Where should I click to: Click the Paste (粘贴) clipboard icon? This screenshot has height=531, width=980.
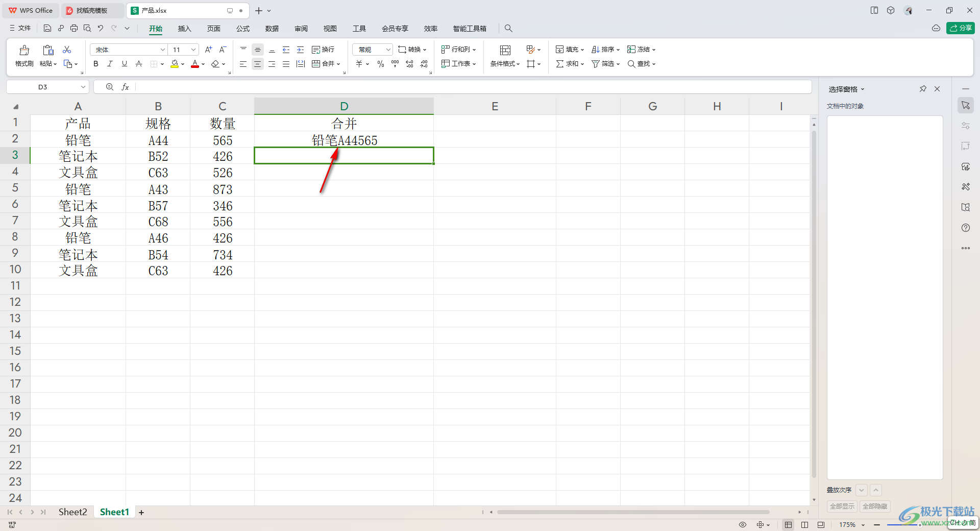click(48, 50)
